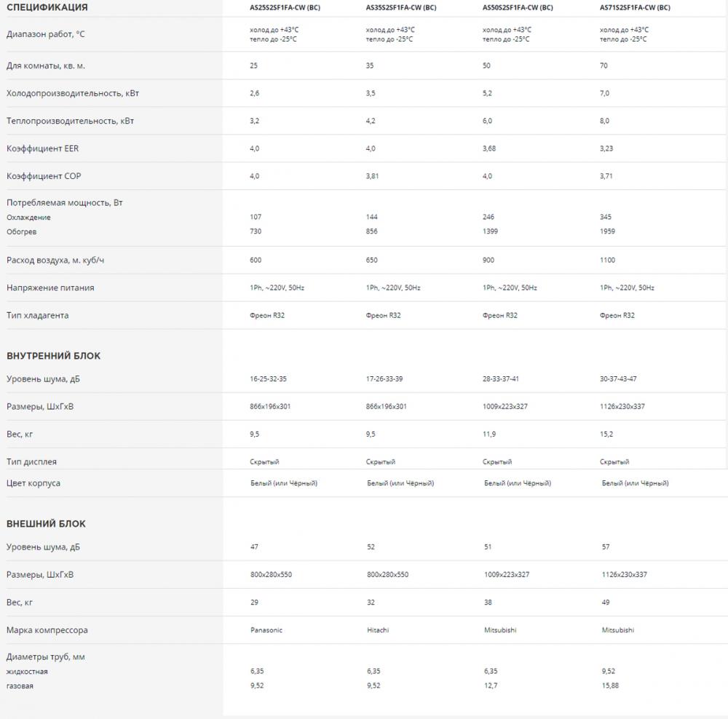
Task: Select the Коэффициент EER row label
Action: (42, 148)
